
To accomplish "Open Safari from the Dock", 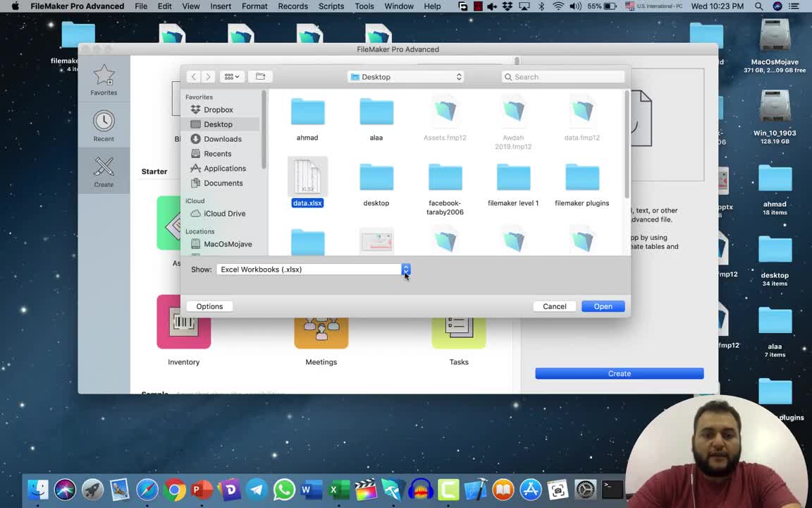I will 147,490.
